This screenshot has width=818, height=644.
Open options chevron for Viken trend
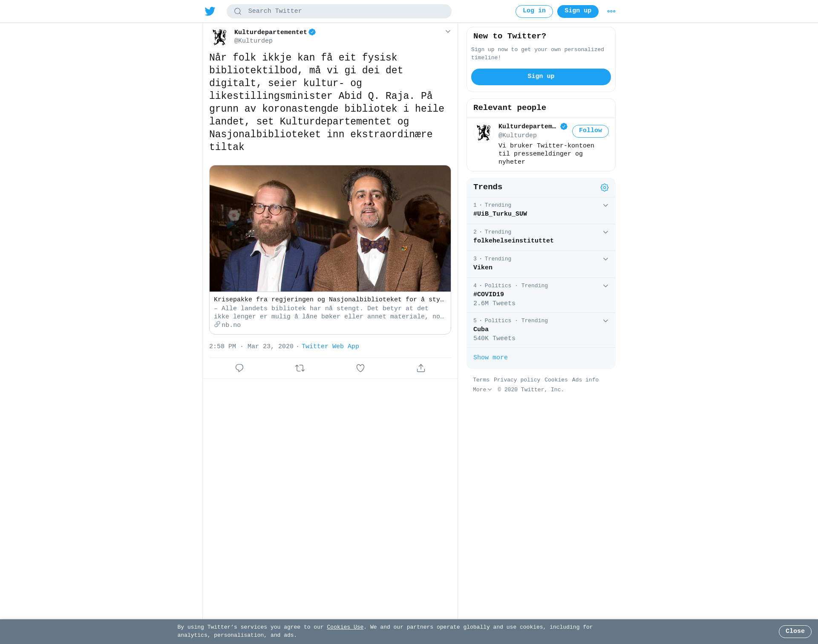[605, 259]
